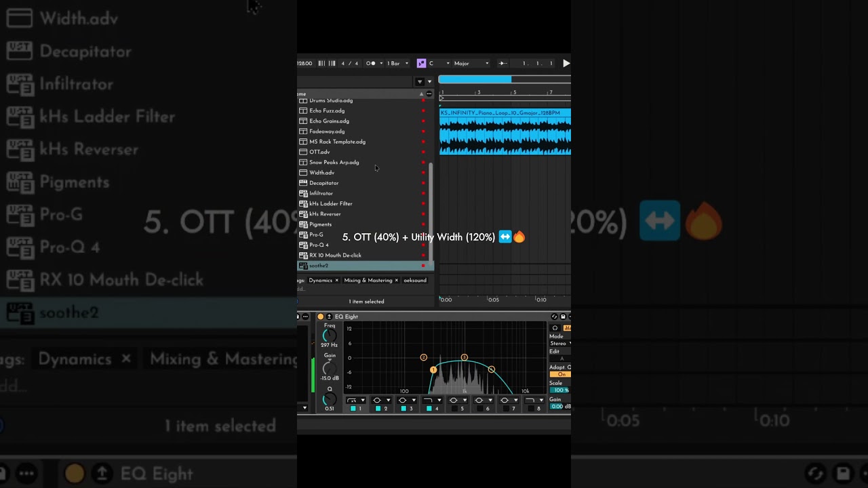Screen dimensions: 868x488
Task: Select EQ band point 3 on graph
Action: point(465,357)
